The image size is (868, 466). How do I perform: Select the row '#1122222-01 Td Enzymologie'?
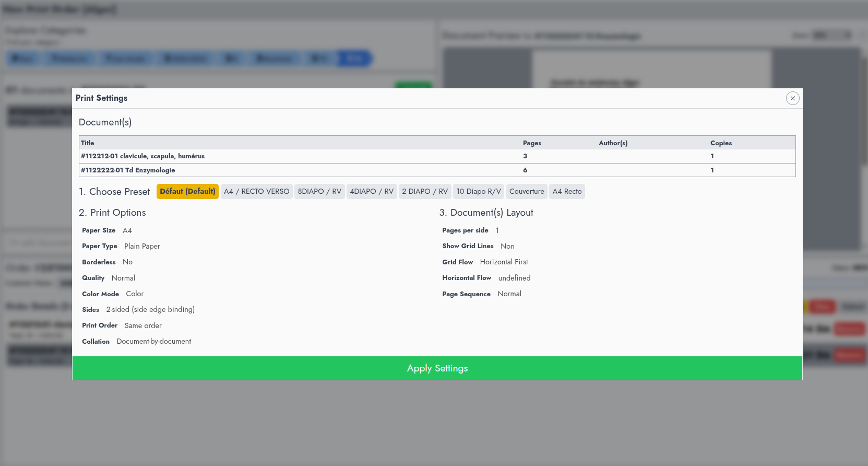[x=437, y=170]
